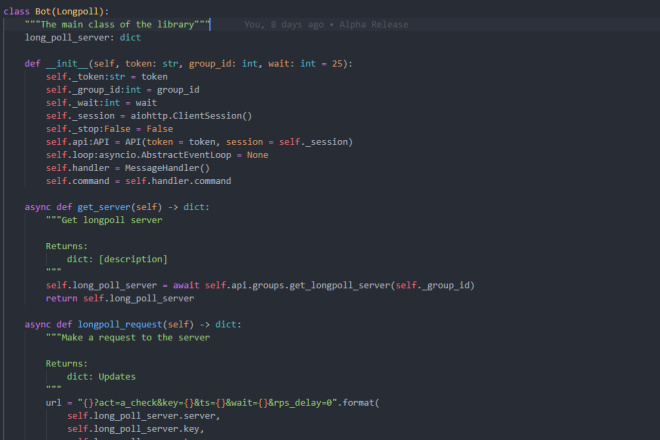Click the 'dict: Updates' docstring line
Viewport: 660px width, 440px height.
(101, 376)
